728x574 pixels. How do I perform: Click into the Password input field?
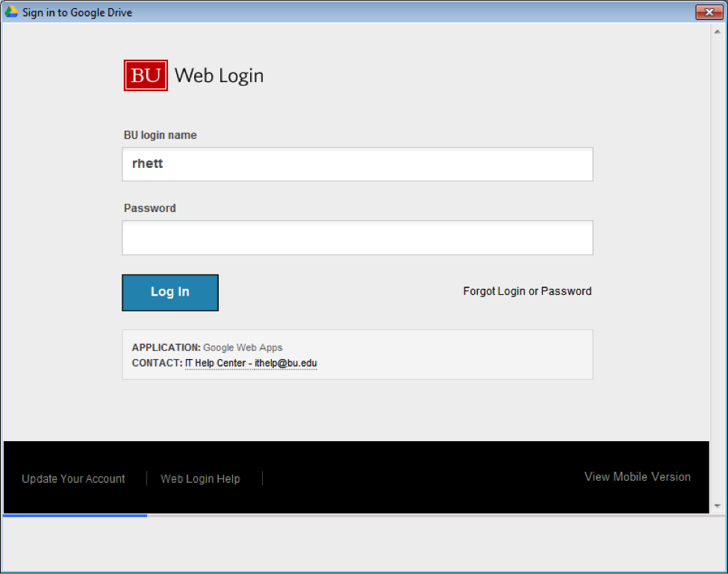pyautogui.click(x=357, y=237)
